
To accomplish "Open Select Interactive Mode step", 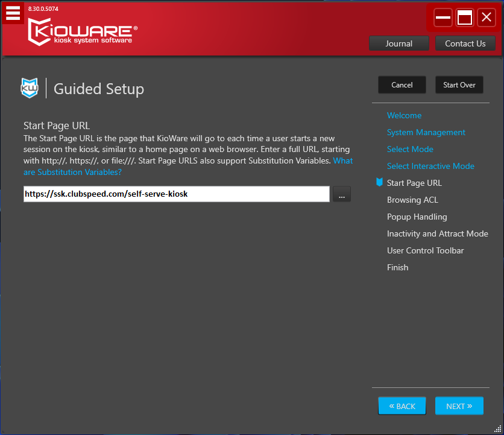I will click(x=430, y=166).
